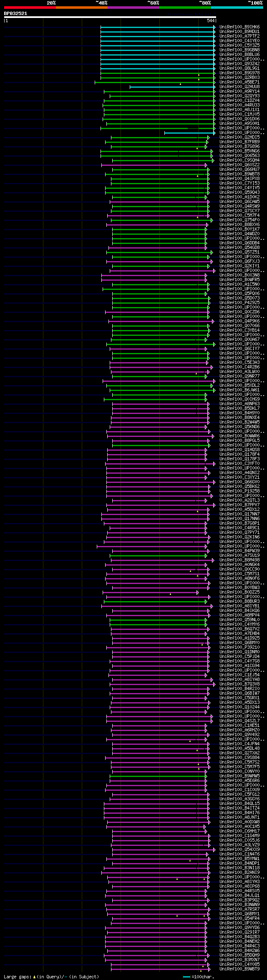Select the label UniRef100_B8BLU6
Viewport: 267px width, 980px height.
(x=239, y=54)
